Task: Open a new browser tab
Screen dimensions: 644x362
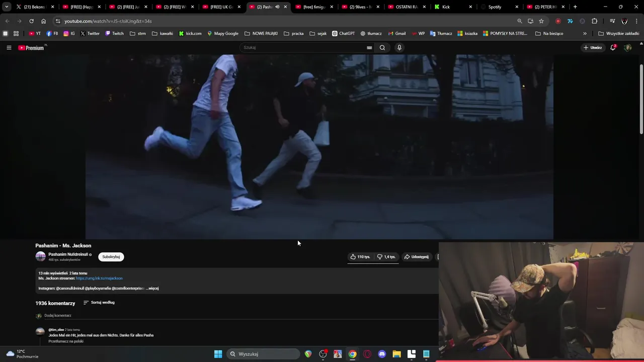Action: click(575, 7)
